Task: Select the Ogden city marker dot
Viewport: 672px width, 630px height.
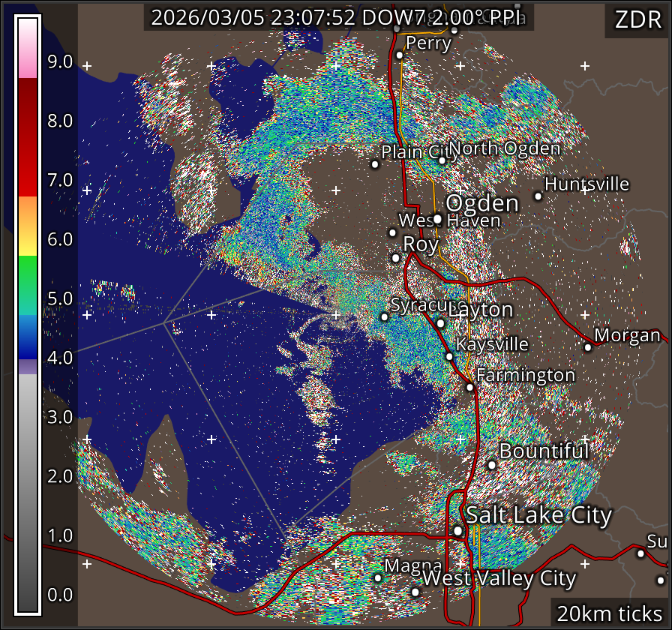Action: click(x=437, y=219)
